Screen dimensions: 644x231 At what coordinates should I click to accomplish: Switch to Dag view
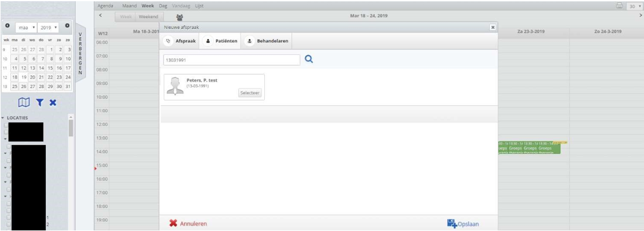tap(163, 6)
